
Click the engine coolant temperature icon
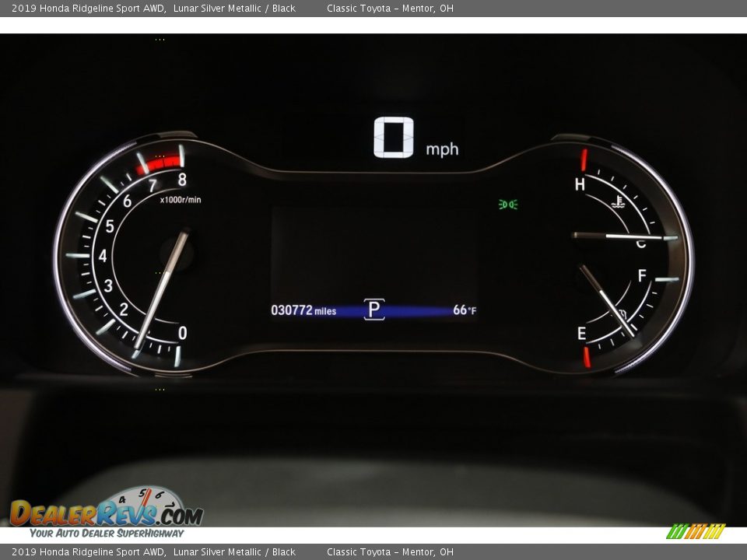pyautogui.click(x=618, y=202)
